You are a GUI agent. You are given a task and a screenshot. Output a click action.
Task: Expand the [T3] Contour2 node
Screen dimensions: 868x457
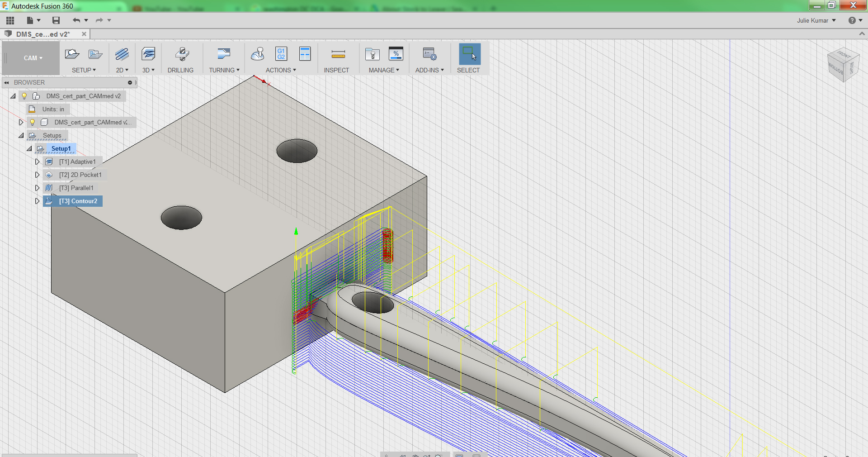[38, 201]
